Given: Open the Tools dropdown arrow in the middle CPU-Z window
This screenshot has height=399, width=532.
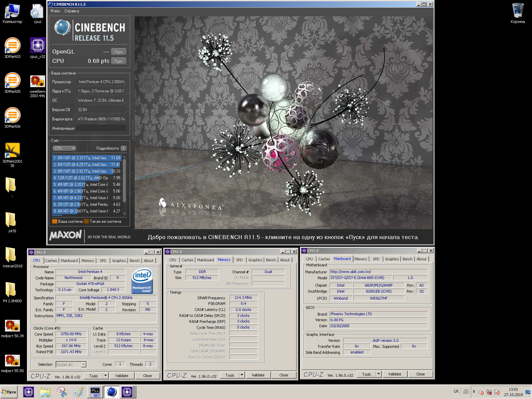Looking at the screenshot, I should 242,375.
